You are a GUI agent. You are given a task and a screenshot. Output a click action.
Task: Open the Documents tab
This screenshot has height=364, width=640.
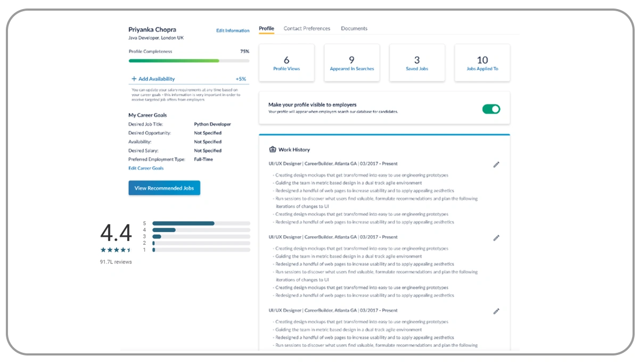click(x=354, y=29)
